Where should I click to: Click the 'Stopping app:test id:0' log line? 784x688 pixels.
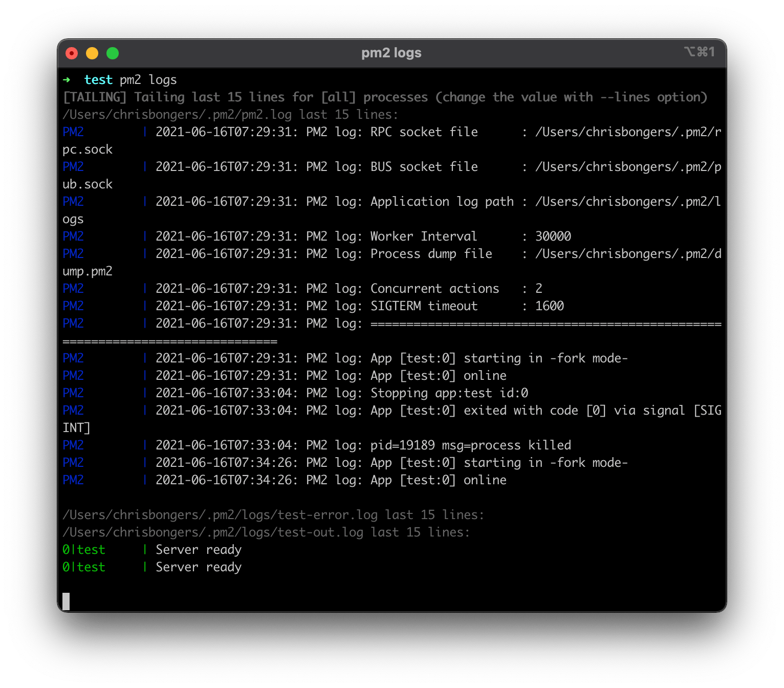click(295, 393)
